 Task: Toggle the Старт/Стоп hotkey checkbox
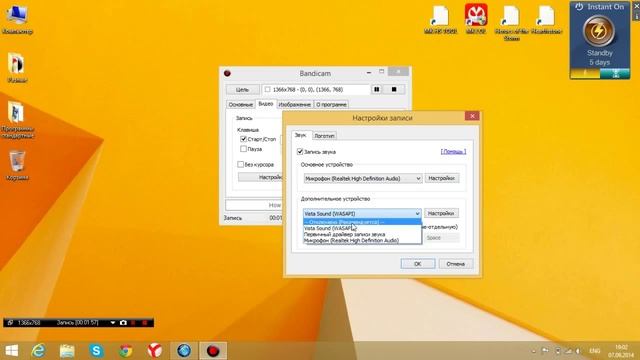[243, 139]
